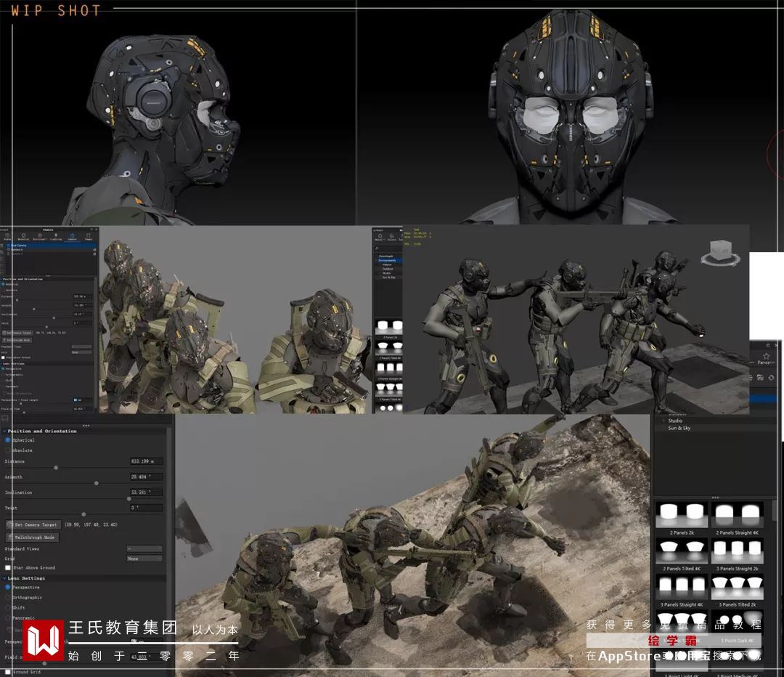Click the refresh icon below Favorites
Screen dimensions: 784x677
pos(771,377)
